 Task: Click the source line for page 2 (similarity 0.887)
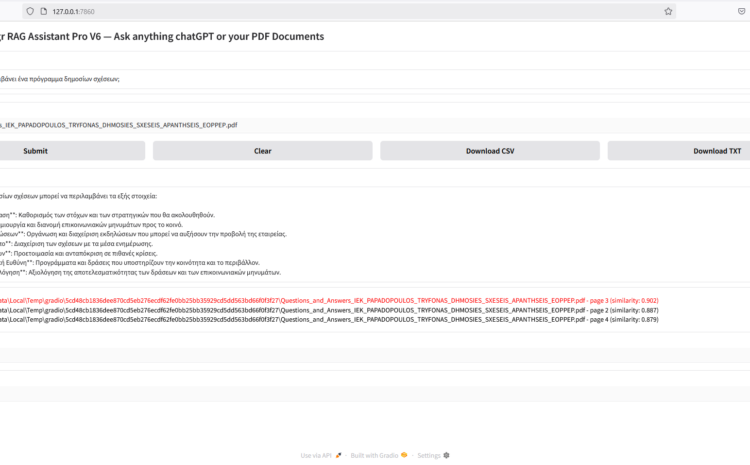(329, 310)
